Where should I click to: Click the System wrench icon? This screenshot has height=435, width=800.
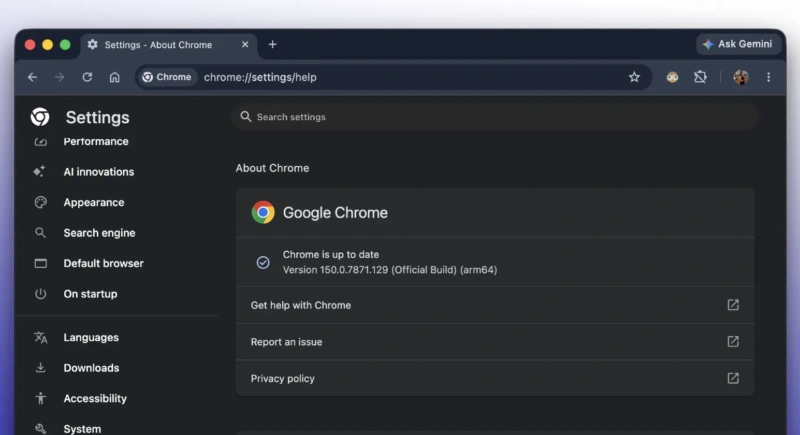click(x=40, y=429)
